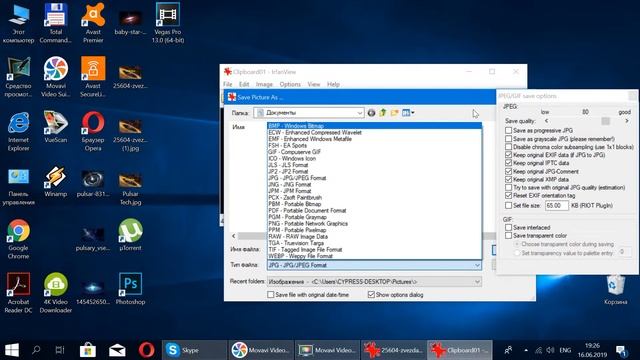Open Mail app from taskbar

click(x=117, y=350)
